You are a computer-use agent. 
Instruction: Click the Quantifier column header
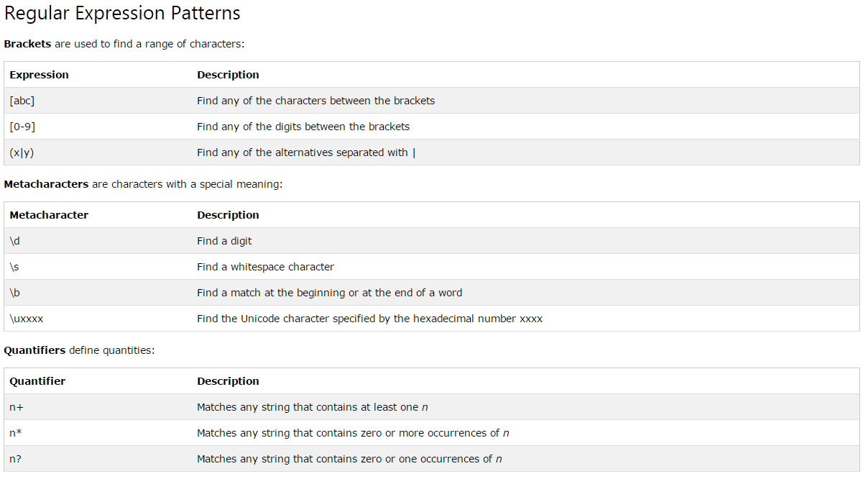pos(37,381)
